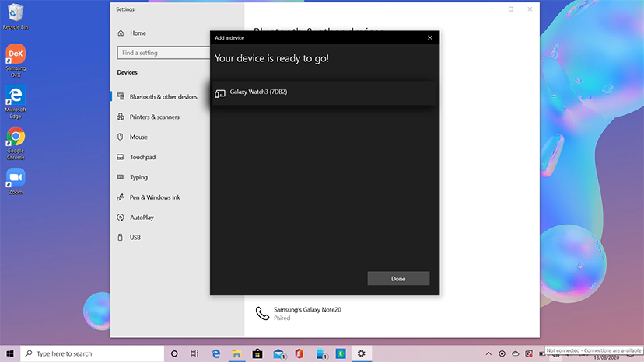Click the USB icon in sidebar

coord(121,237)
